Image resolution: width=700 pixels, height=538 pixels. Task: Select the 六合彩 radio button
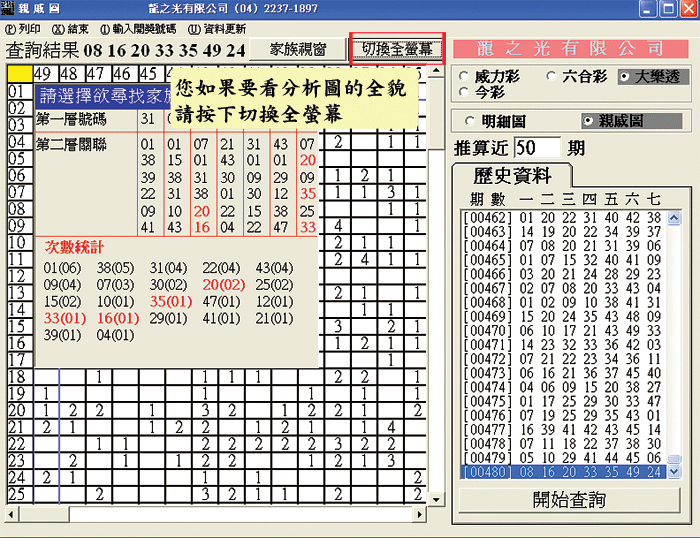577,76
